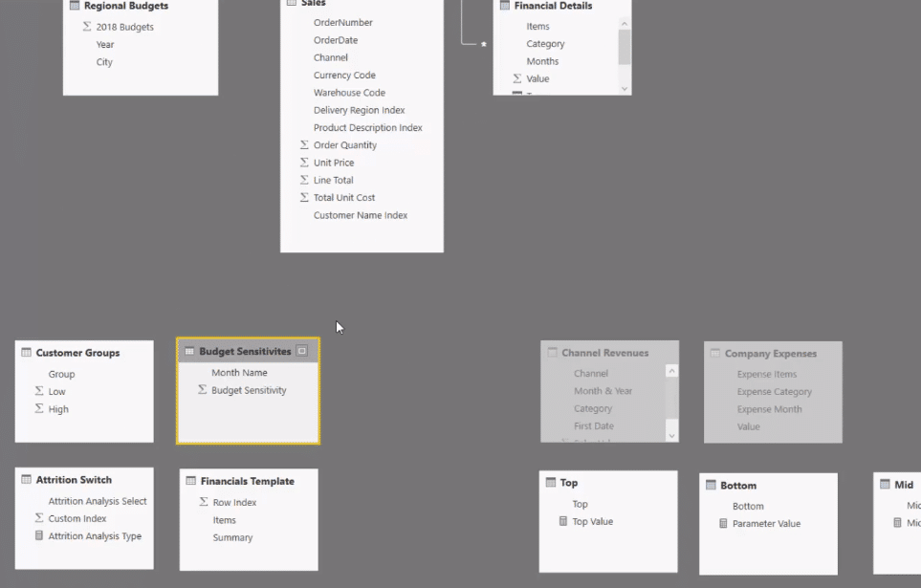Click the sigma icon beside Low
The image size is (921, 588).
click(39, 391)
